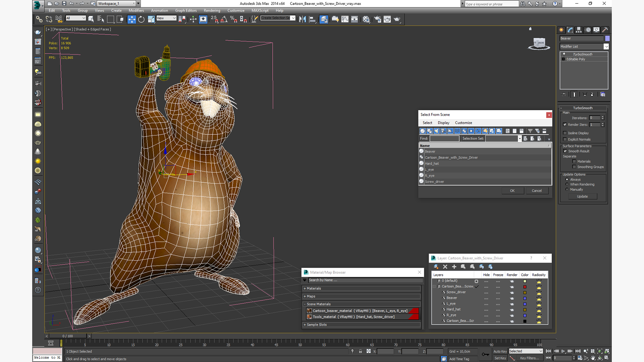Enable Separate by Smoothing Groups checkbox

[574, 167]
